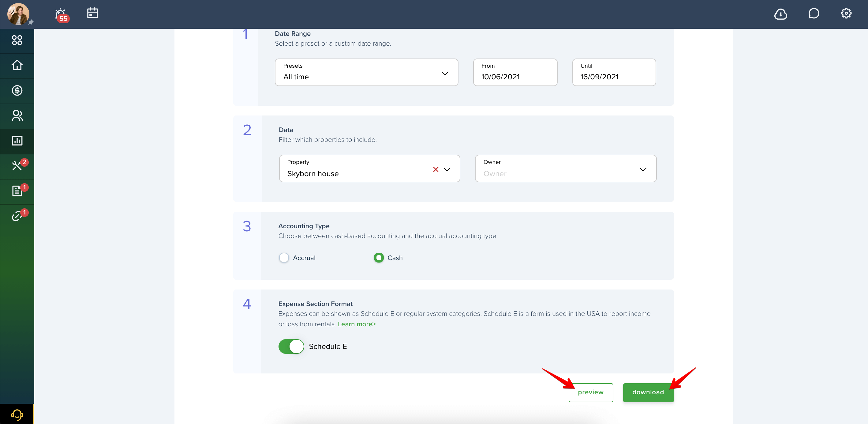Open the documents icon in sidebar
Viewport: 868px width, 424px height.
pyautogui.click(x=17, y=191)
